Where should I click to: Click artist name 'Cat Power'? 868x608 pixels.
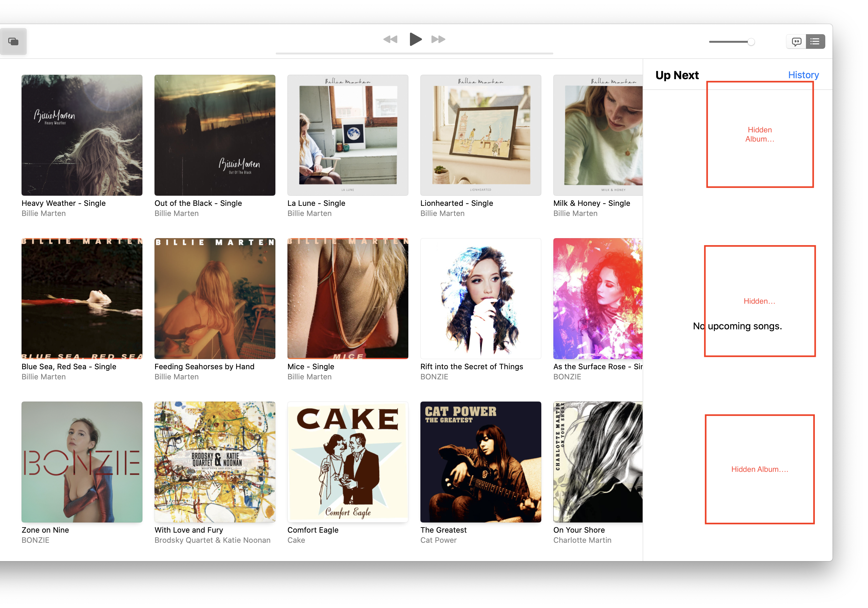(x=438, y=540)
